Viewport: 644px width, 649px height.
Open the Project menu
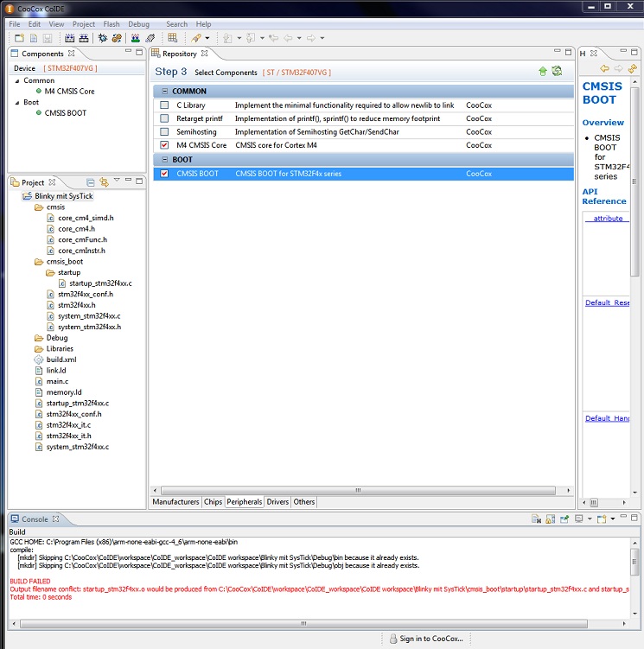84,24
